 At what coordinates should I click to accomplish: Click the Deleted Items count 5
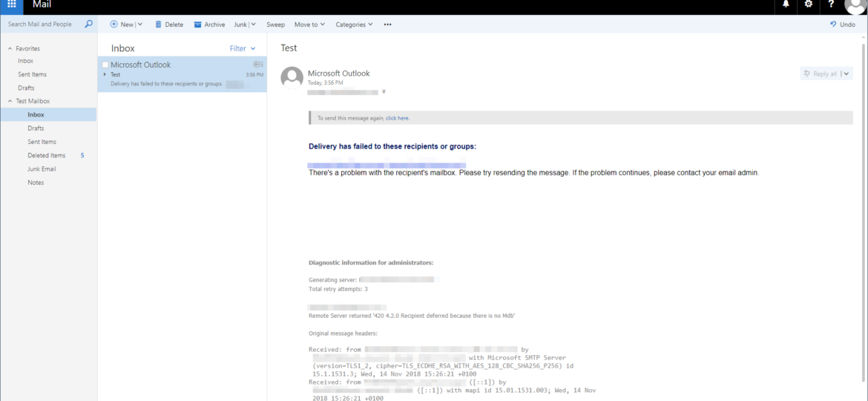(82, 156)
